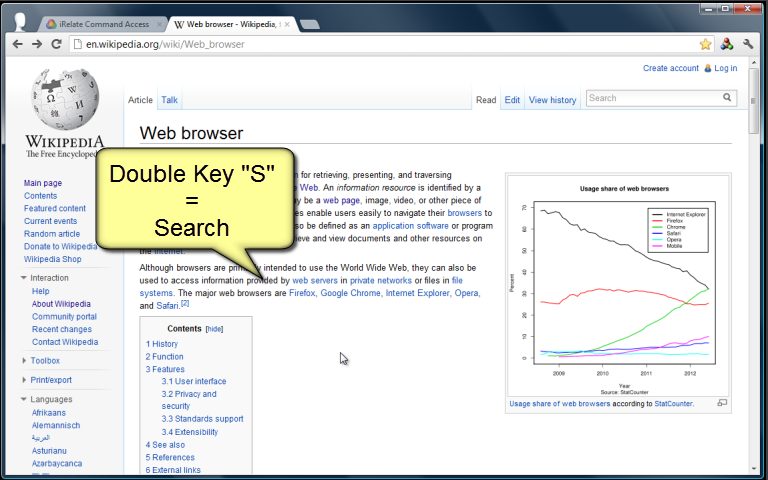
Task: Open Wikipedia Shop link
Action: 53,259
